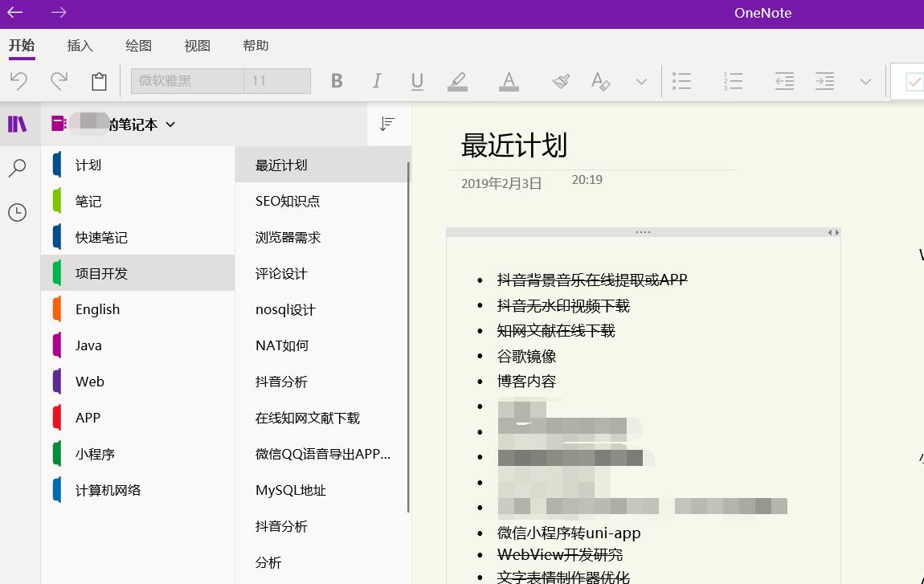Go back using the left arrow

[x=14, y=12]
